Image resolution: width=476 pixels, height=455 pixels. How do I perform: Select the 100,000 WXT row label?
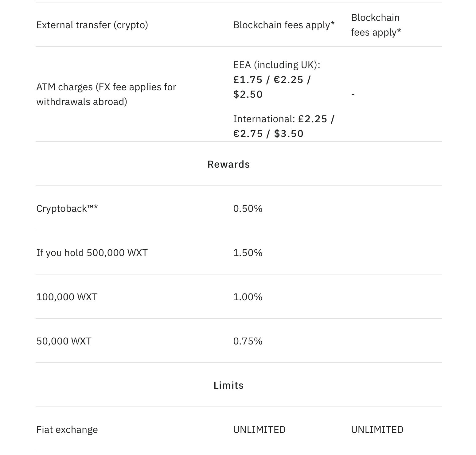67,297
